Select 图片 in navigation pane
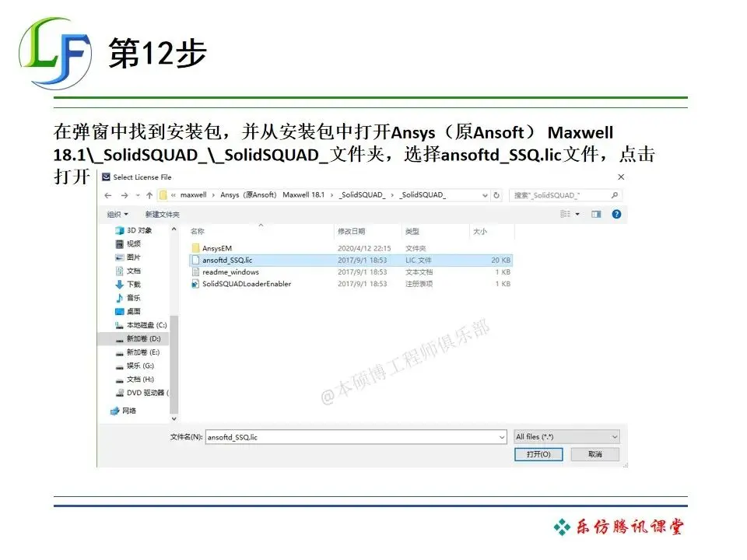 128,257
